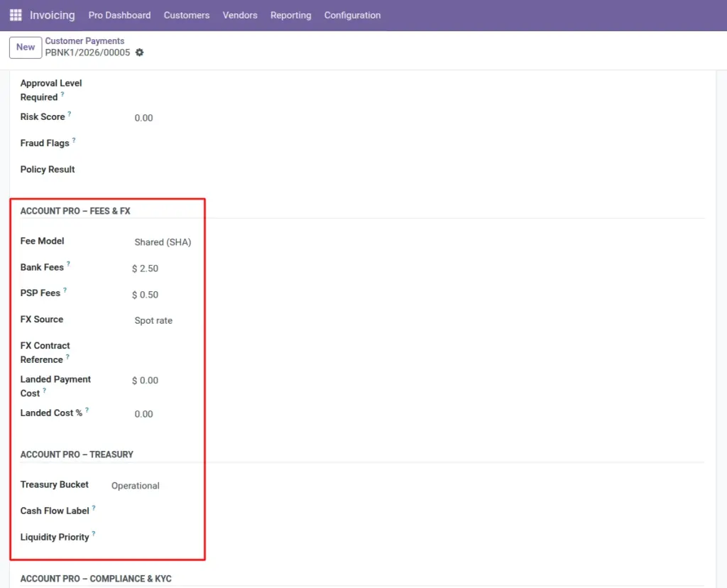Click the Bank Fees amount field

[x=163, y=268]
